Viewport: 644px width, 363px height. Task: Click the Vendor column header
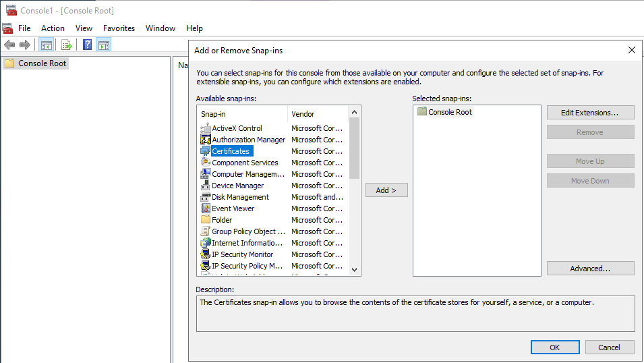318,114
